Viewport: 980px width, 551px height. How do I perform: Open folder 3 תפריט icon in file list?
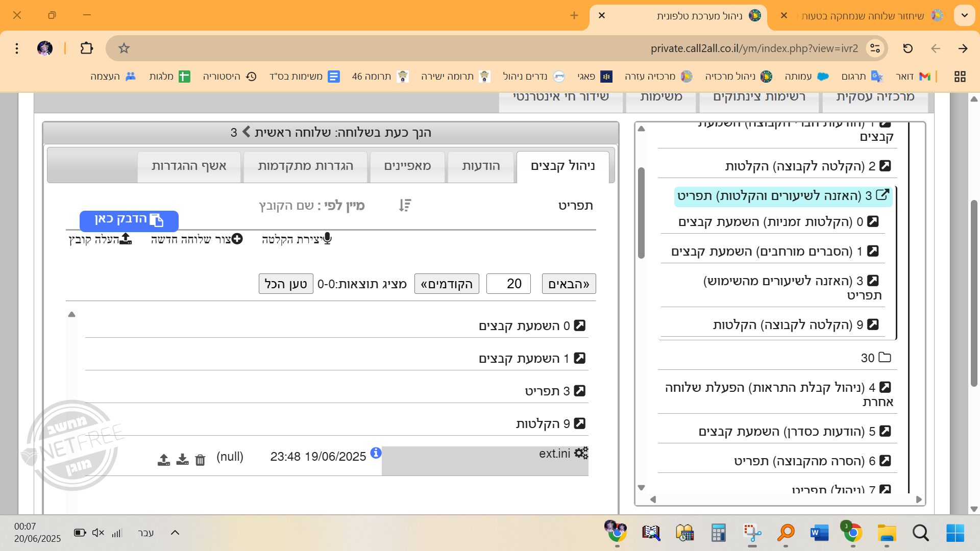pyautogui.click(x=580, y=391)
